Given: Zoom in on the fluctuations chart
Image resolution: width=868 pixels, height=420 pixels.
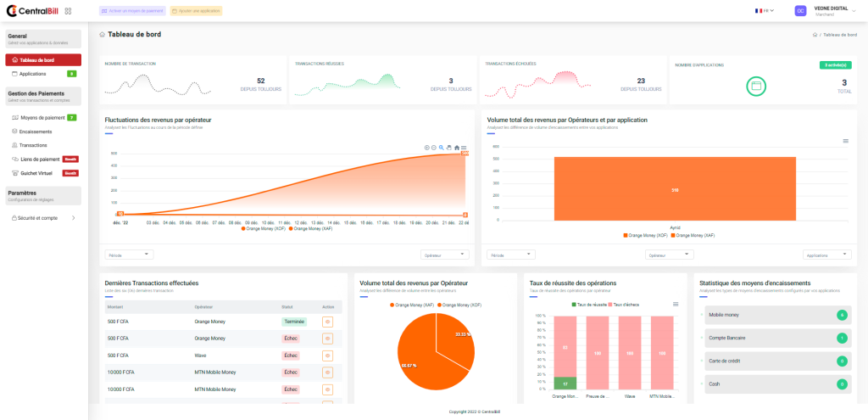Looking at the screenshot, I should point(427,148).
